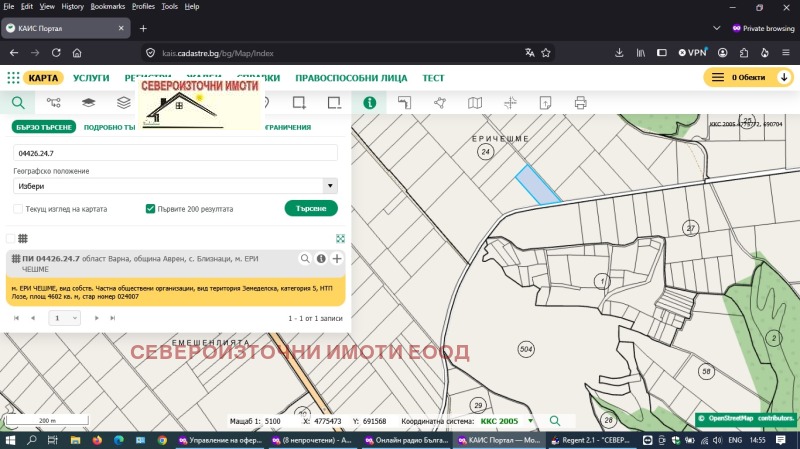Viewport: 800px width, 449px height.
Task: Print the map with printer icon
Action: (x=581, y=103)
